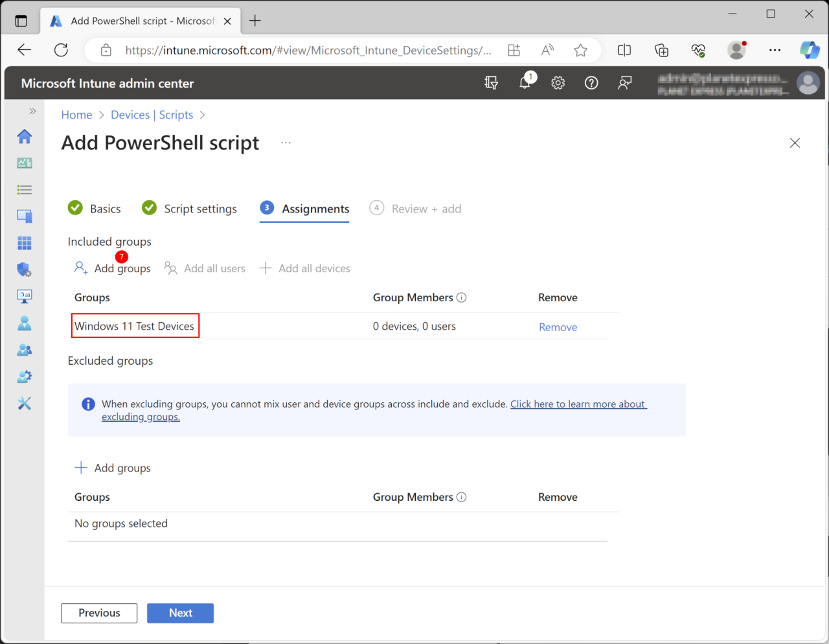Open the Intune notifications bell
829x644 pixels.
coord(525,83)
